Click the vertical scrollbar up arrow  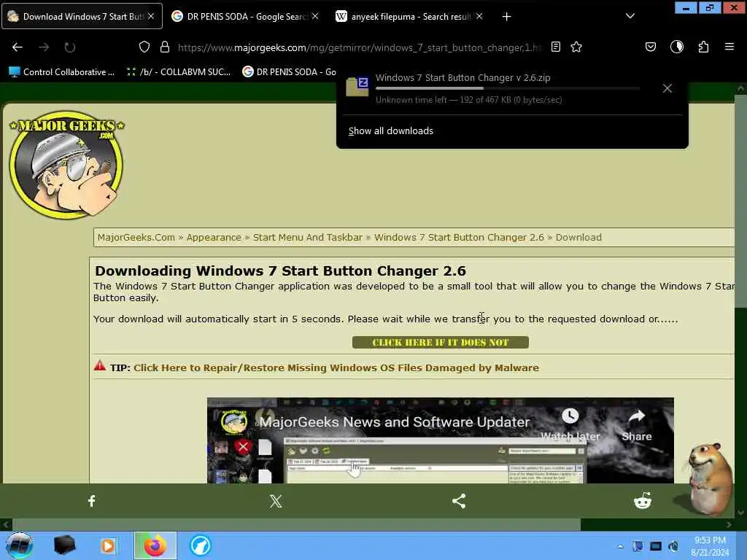point(740,88)
